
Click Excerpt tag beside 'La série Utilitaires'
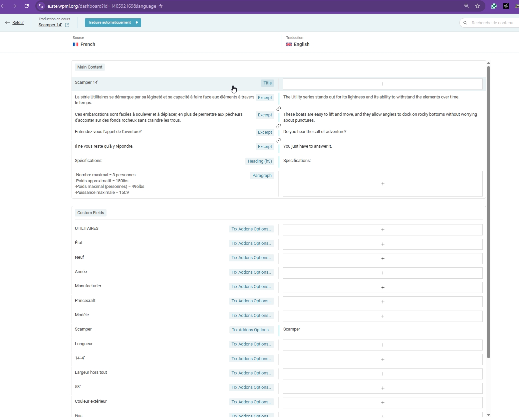point(265,98)
